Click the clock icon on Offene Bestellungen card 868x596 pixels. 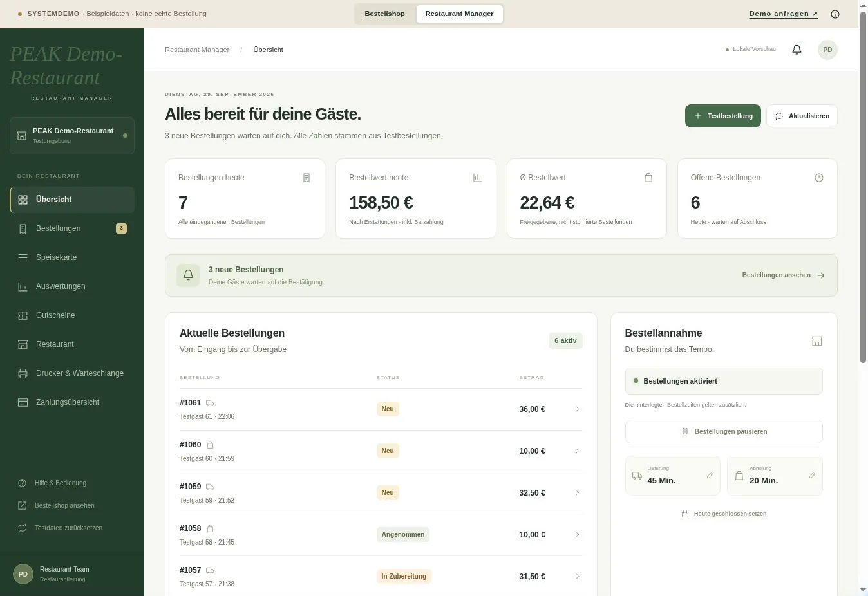coord(819,178)
